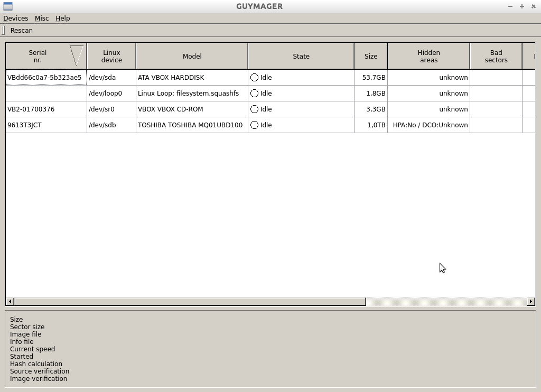This screenshot has width=541, height=392.
Task: Select the serial cell VBdd66c0a7-5b323ae5
Action: coord(45,77)
